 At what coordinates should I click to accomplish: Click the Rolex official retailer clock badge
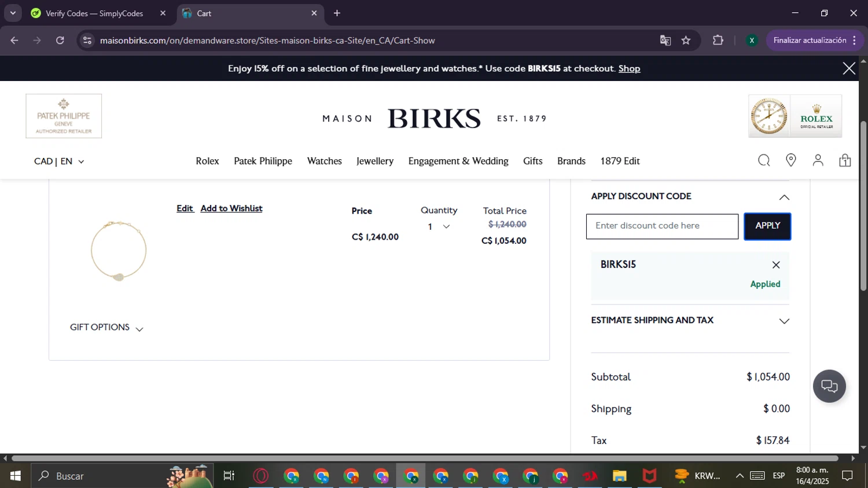(x=795, y=116)
